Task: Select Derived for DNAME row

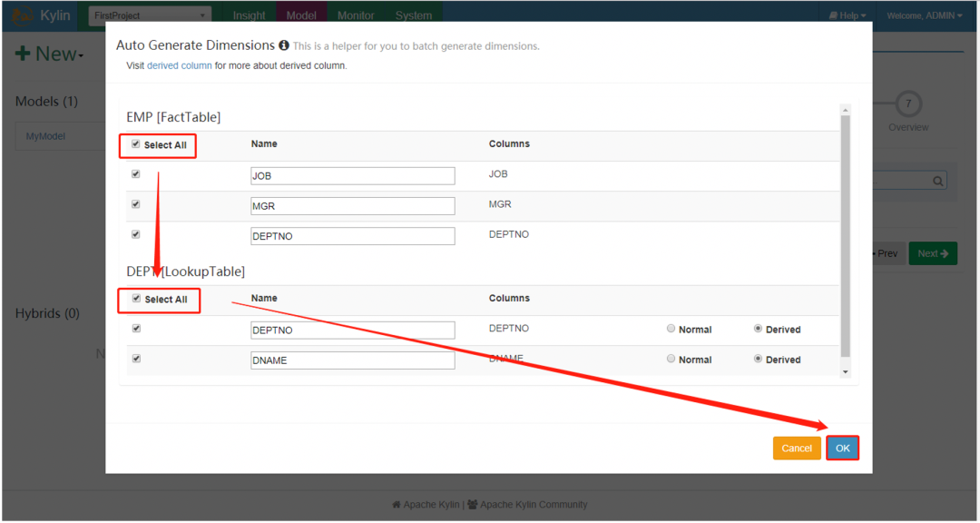Action: pyautogui.click(x=758, y=359)
